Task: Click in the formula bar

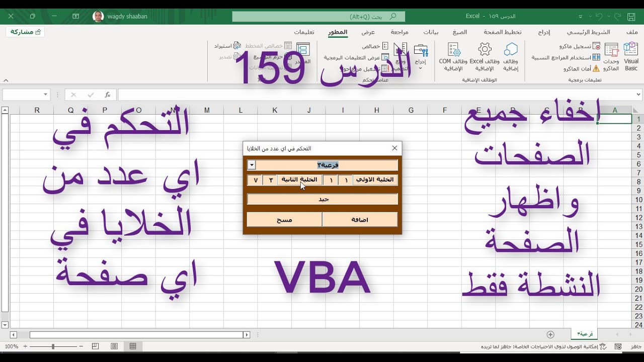Action: click(376, 95)
